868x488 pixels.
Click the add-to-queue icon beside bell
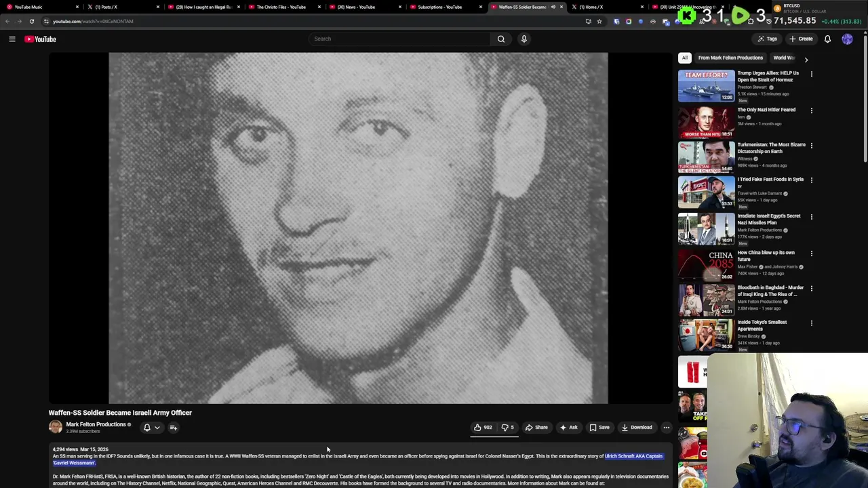[x=174, y=428]
